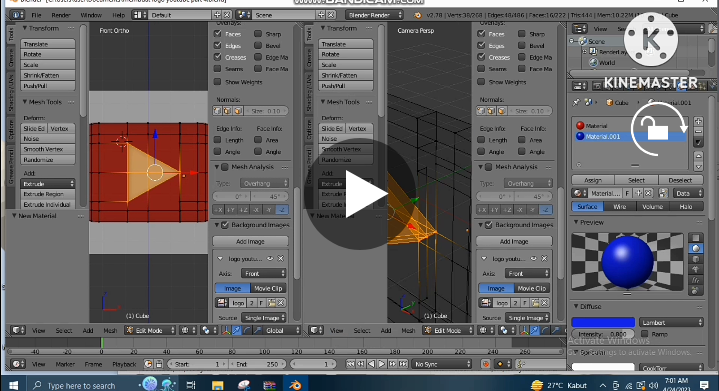The width and height of the screenshot is (719, 391).
Task: Toggle the automatic keyframe record button
Action: pyautogui.click(x=485, y=364)
